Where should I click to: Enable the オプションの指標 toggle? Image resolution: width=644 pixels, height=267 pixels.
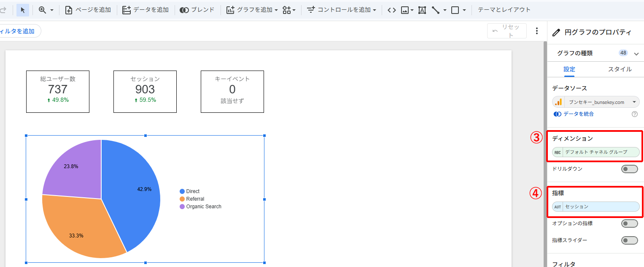coord(629,223)
